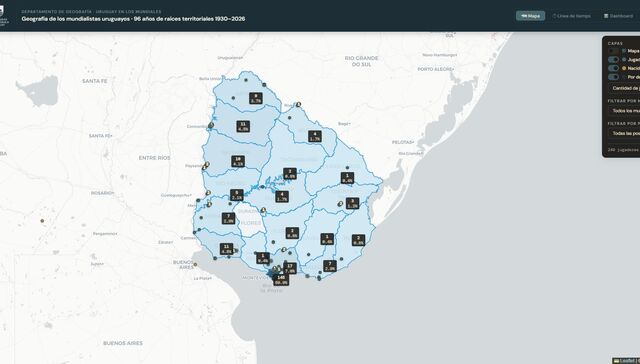Toggle the Jugadores layer switch
Screen dimensions: 640x364
pyautogui.click(x=613, y=60)
